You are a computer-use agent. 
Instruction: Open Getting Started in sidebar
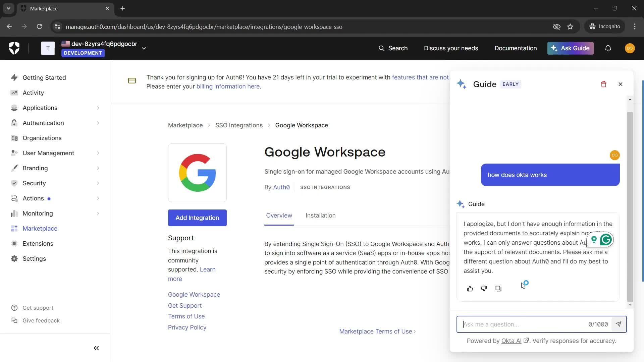pos(44,78)
